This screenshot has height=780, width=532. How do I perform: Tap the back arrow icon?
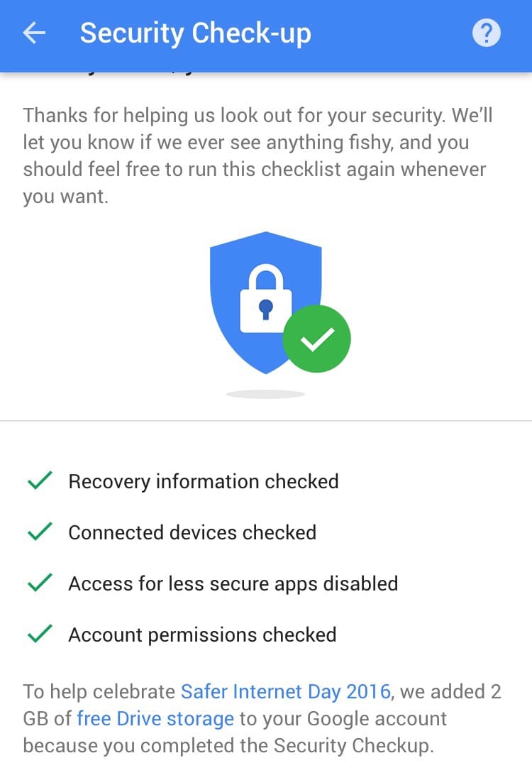point(34,33)
